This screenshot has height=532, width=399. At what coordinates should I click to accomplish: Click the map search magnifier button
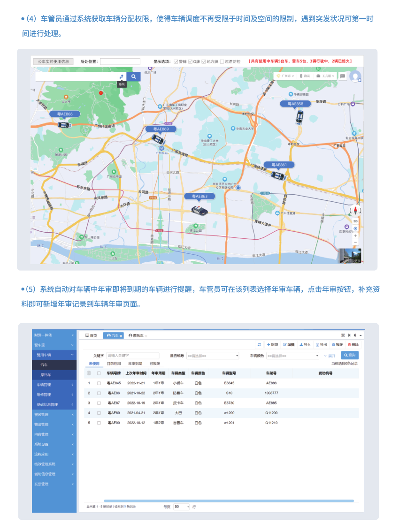coord(133,76)
